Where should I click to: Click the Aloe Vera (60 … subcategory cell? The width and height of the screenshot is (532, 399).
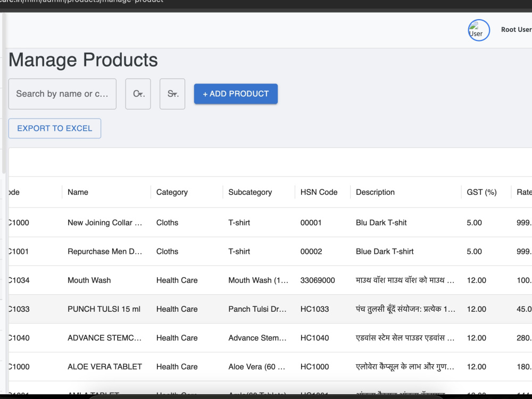[256, 367]
